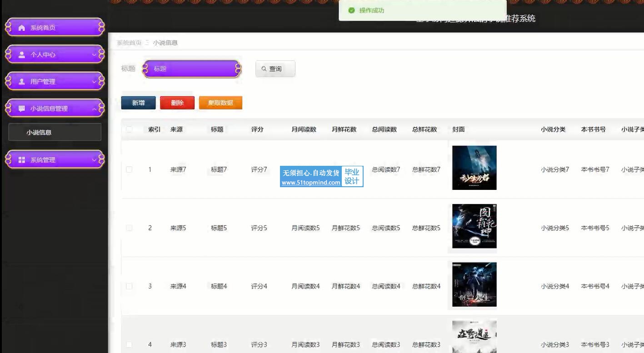Open the cover thumbnail in row 标题3
The image size is (644, 353).
pyautogui.click(x=474, y=337)
